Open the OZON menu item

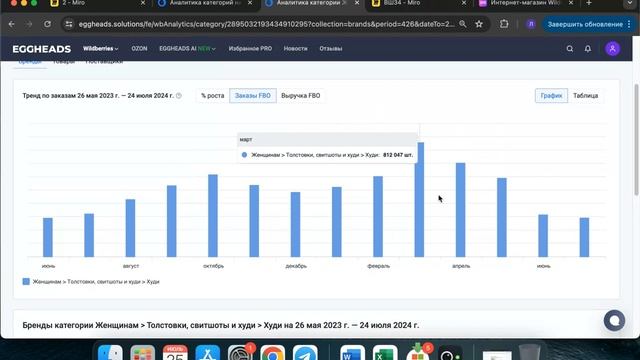click(139, 49)
